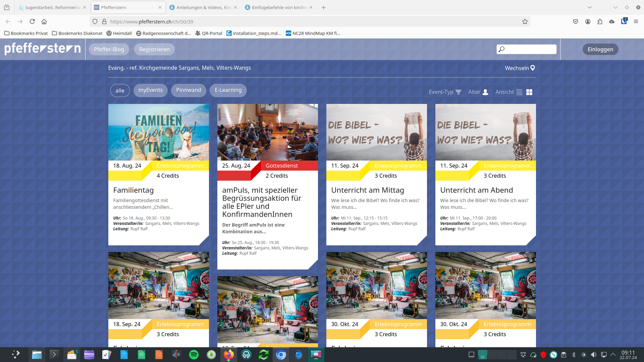
Task: Click the amPuls event heading
Action: tap(262, 202)
